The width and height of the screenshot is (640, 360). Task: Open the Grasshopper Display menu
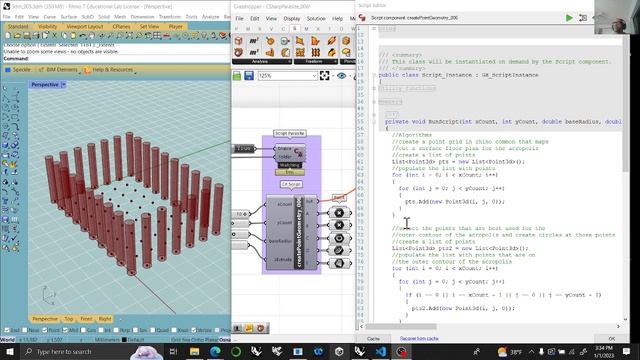click(291, 19)
